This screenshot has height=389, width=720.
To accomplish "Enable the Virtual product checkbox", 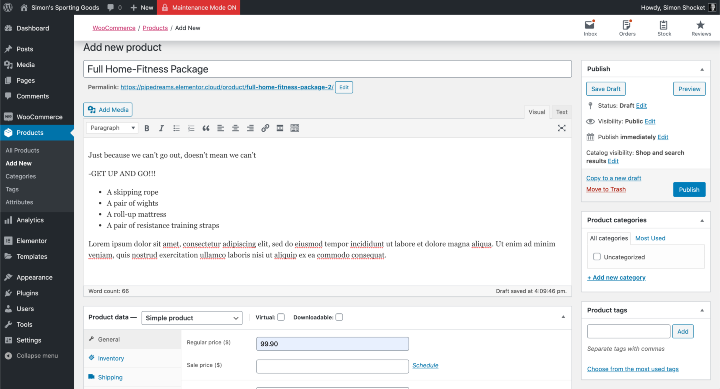I will tap(281, 317).
